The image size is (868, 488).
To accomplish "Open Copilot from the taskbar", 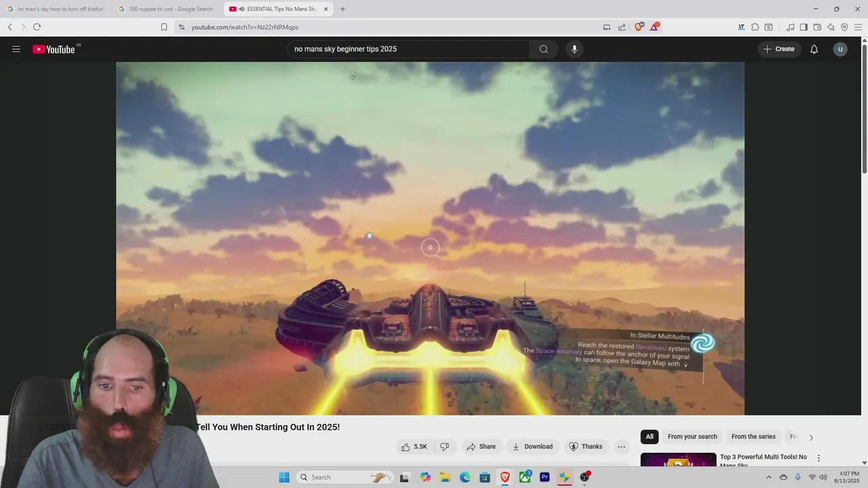I will click(x=425, y=477).
